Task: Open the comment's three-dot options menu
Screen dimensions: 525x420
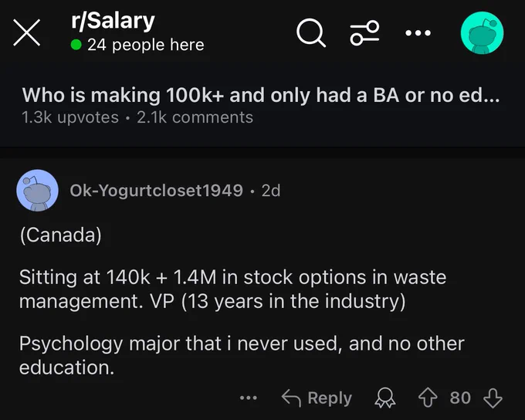Action: coord(249,398)
